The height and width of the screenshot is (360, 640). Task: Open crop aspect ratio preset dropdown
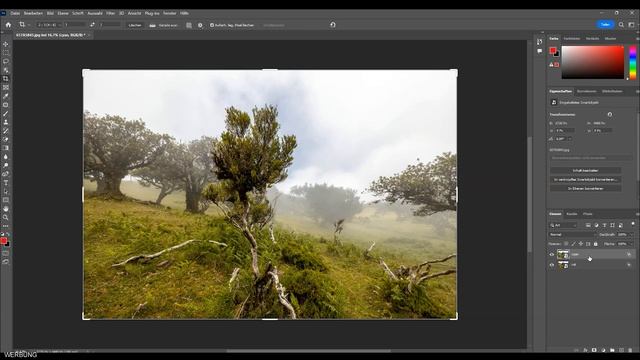coord(49,25)
